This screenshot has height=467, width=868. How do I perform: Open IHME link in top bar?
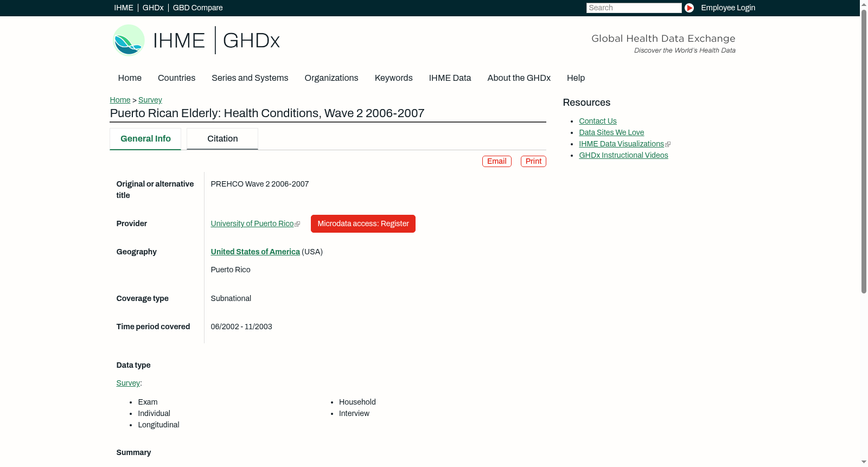coord(124,8)
